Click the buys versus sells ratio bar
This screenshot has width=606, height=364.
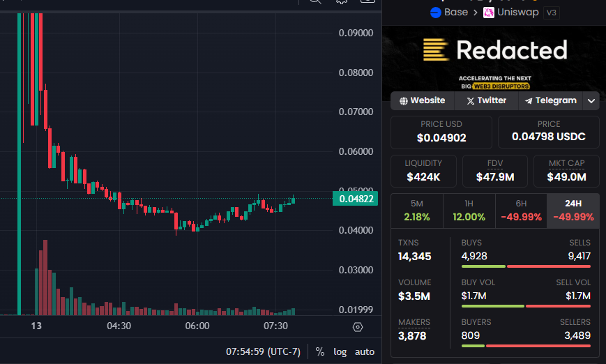coord(526,266)
